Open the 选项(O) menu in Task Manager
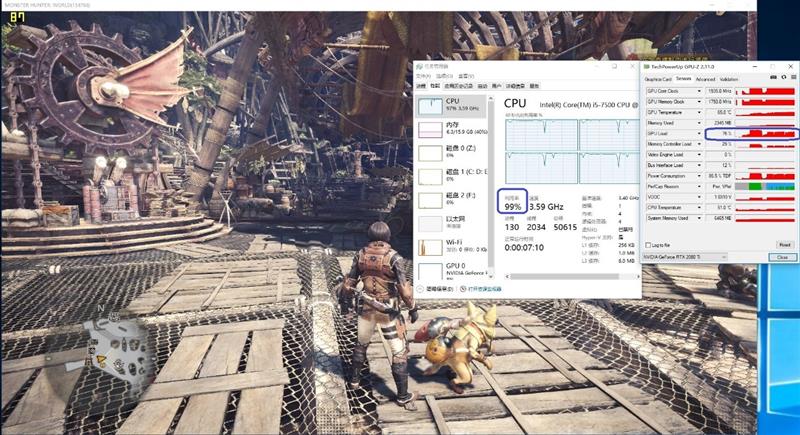Screen dimensions: 800x435 (x=444, y=76)
